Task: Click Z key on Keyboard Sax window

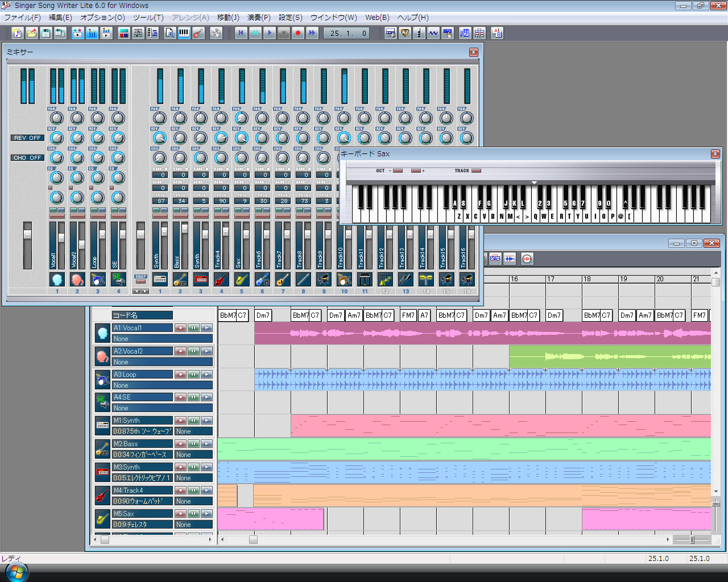Action: click(x=458, y=217)
